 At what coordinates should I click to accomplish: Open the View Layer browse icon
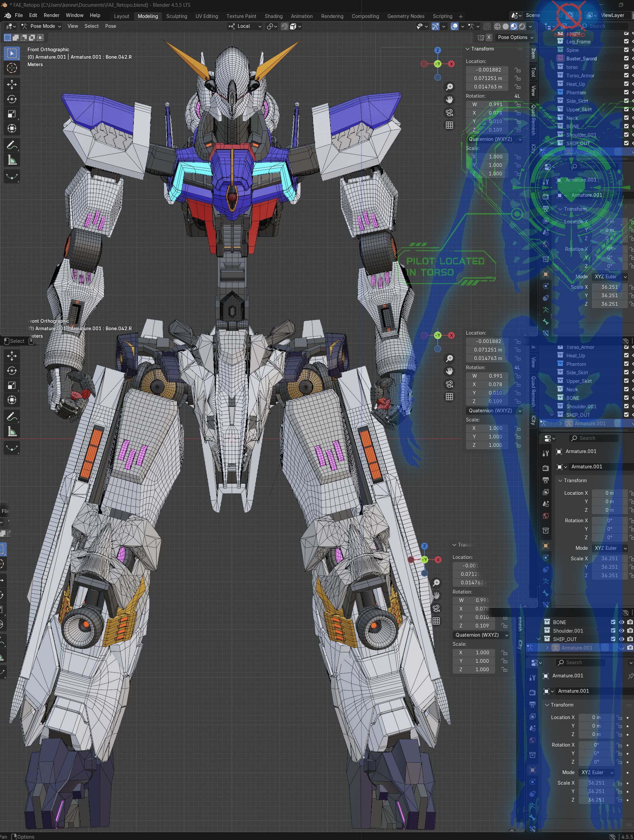pos(592,16)
